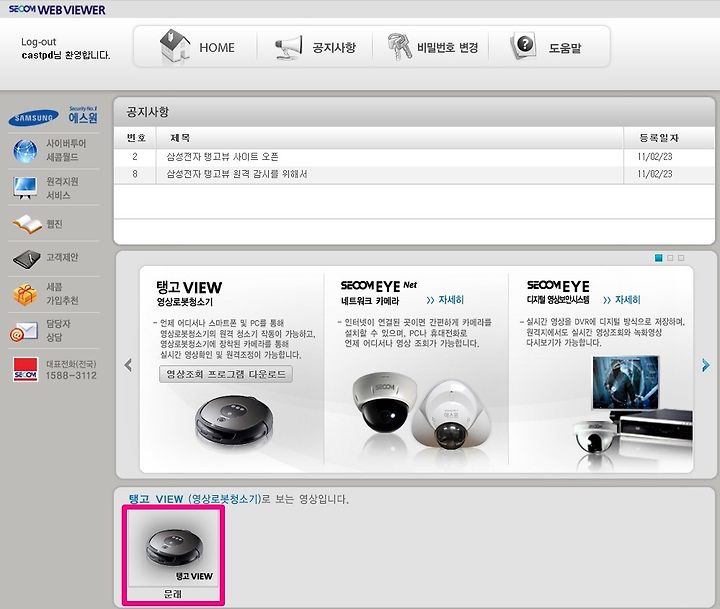Click notice number 8 cell
The height and width of the screenshot is (609, 720).
[x=135, y=174]
